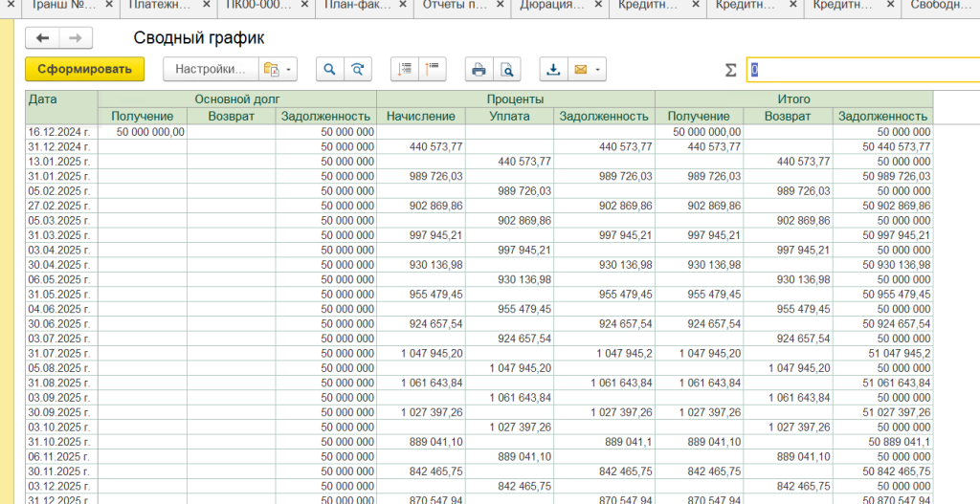This screenshot has width=980, height=504.
Task: Click the Дата column header
Action: click(62, 107)
